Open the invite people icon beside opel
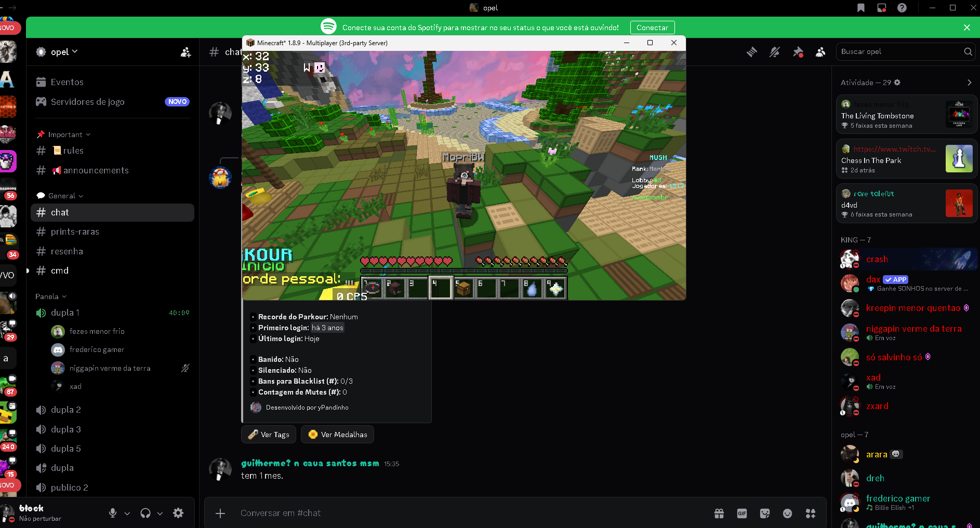The width and height of the screenshot is (980, 528). 186,52
